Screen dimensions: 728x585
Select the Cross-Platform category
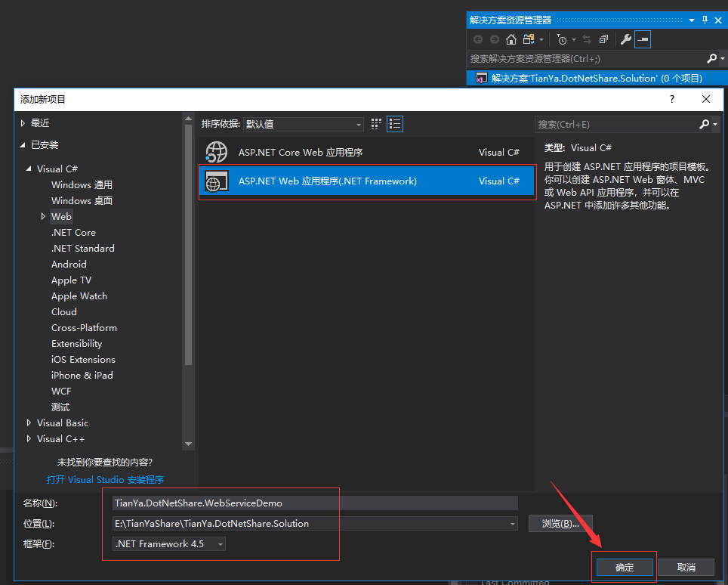click(x=84, y=327)
